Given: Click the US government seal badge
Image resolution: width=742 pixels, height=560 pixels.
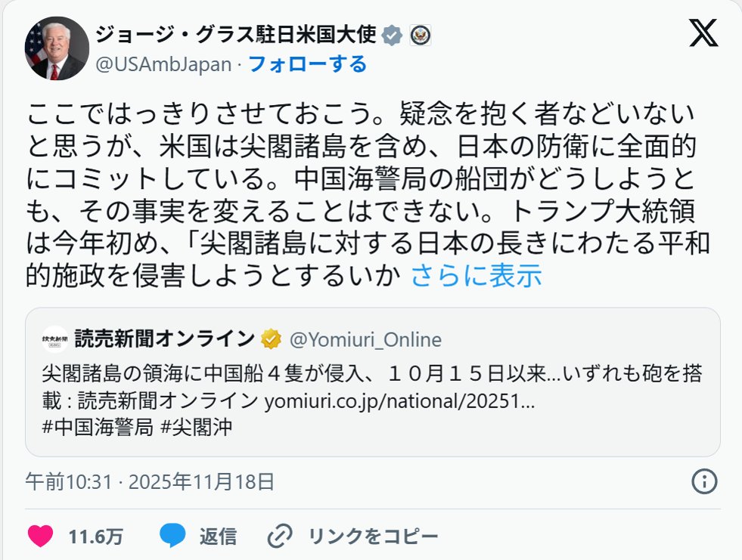Looking at the screenshot, I should click(420, 35).
